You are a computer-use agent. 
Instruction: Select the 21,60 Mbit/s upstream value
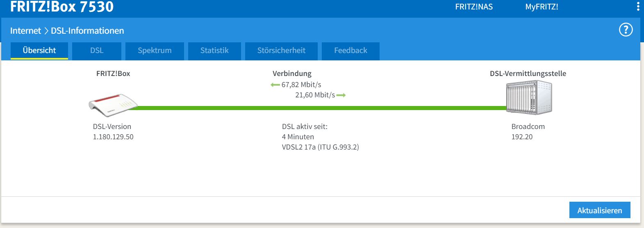pyautogui.click(x=315, y=95)
